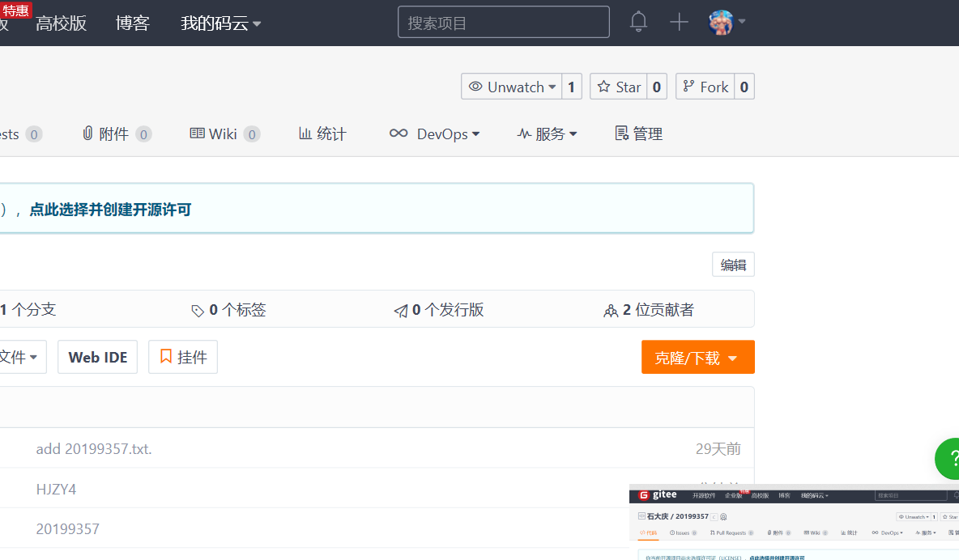
Task: Click the 挂件 button
Action: (x=183, y=357)
